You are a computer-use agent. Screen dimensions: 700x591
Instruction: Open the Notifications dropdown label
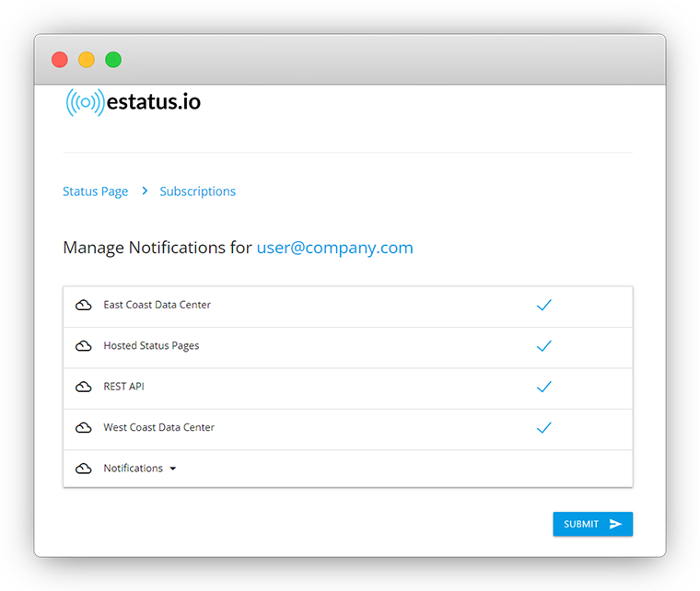pyautogui.click(x=133, y=469)
